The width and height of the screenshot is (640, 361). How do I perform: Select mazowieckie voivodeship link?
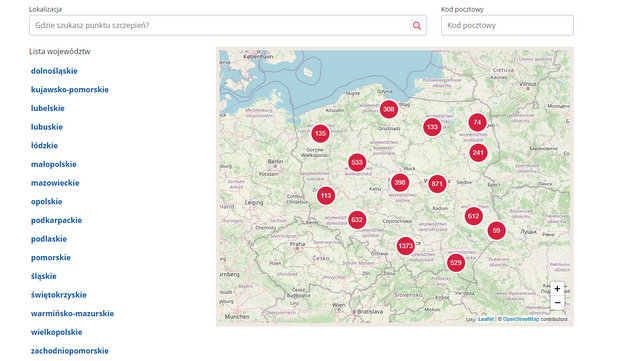pyautogui.click(x=55, y=183)
